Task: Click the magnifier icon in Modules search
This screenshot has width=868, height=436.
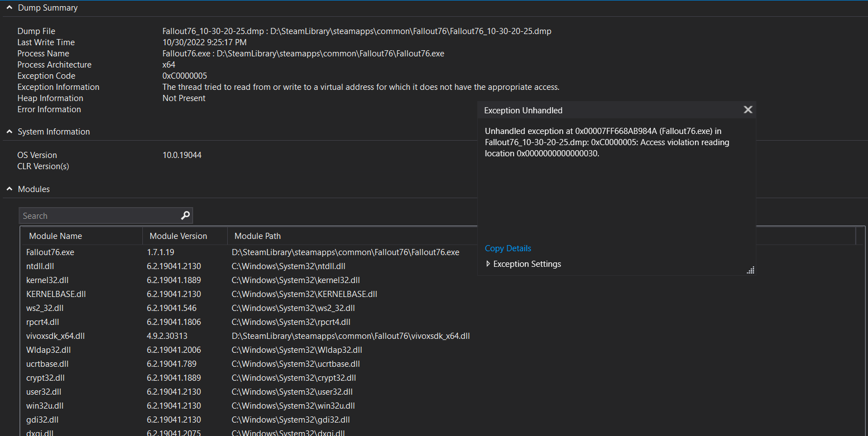Action: click(x=185, y=215)
